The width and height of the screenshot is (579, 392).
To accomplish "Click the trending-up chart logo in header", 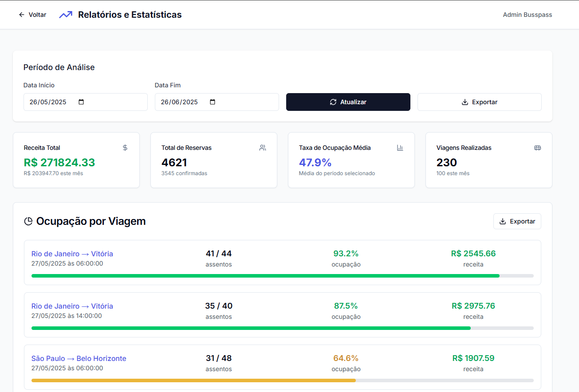I will [x=65, y=14].
